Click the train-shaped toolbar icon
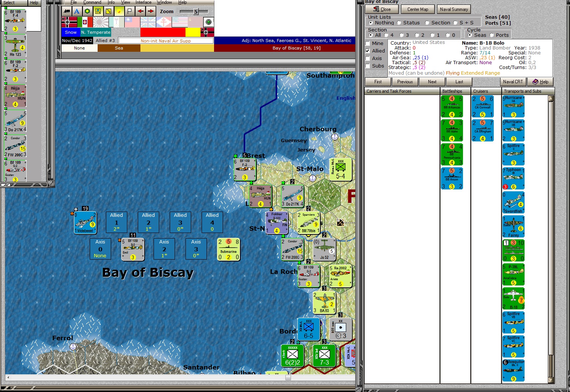 66,11
